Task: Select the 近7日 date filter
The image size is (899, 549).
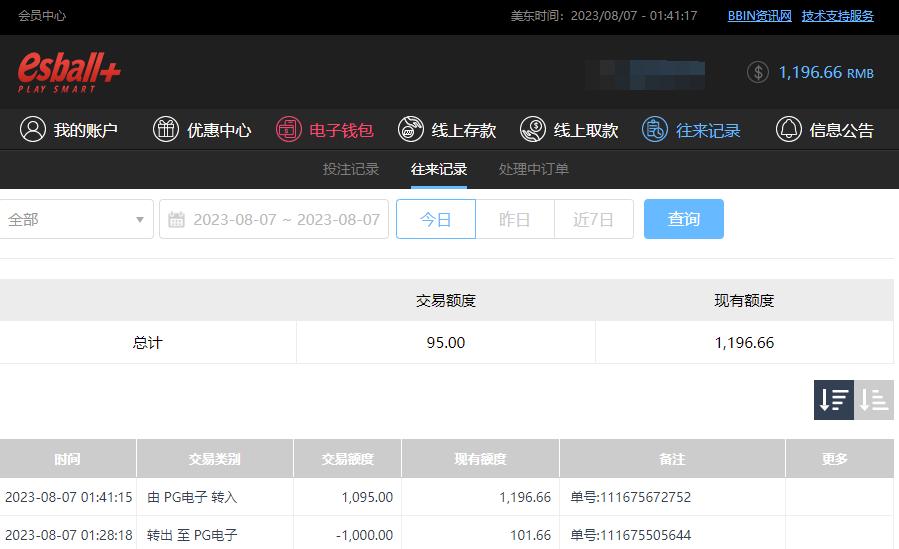Action: 593,219
